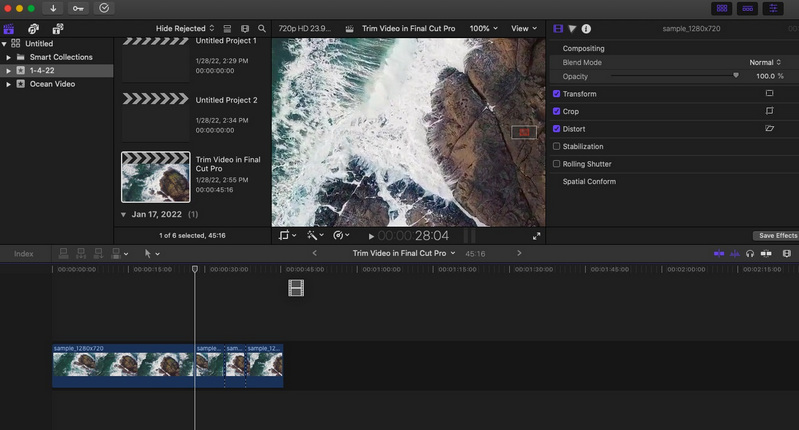
Task: Open enhancements magic wand dropdown
Action: coord(315,235)
